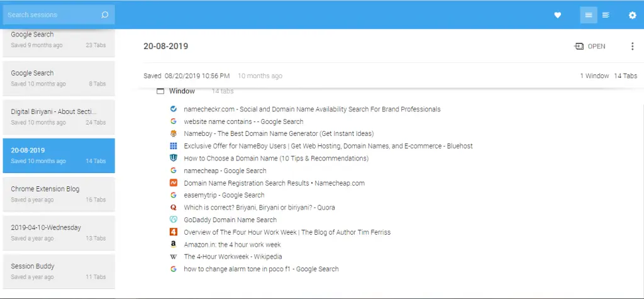Open Amazon.in 4 hour work week link
The image size is (644, 299).
click(x=233, y=244)
